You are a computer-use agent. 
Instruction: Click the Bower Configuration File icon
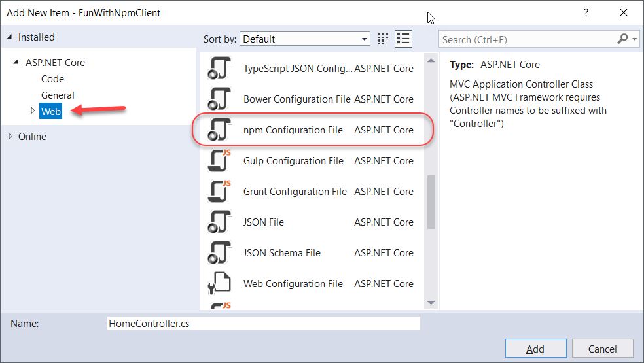pyautogui.click(x=219, y=99)
